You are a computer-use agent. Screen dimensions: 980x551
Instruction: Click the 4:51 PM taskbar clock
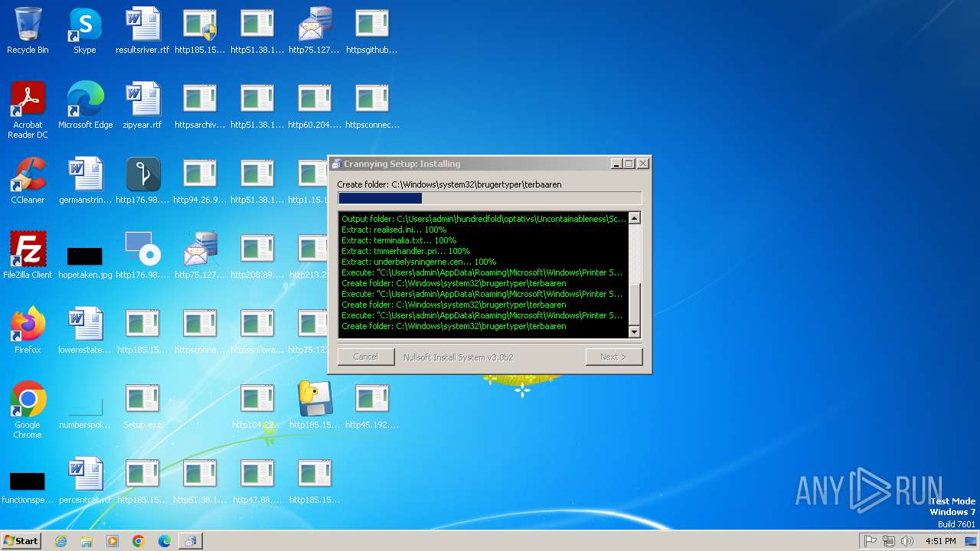click(x=940, y=541)
